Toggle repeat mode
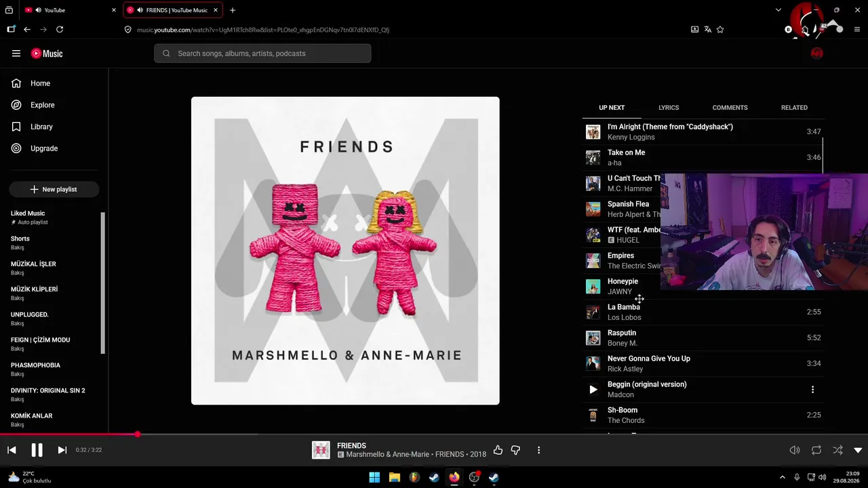 (816, 450)
